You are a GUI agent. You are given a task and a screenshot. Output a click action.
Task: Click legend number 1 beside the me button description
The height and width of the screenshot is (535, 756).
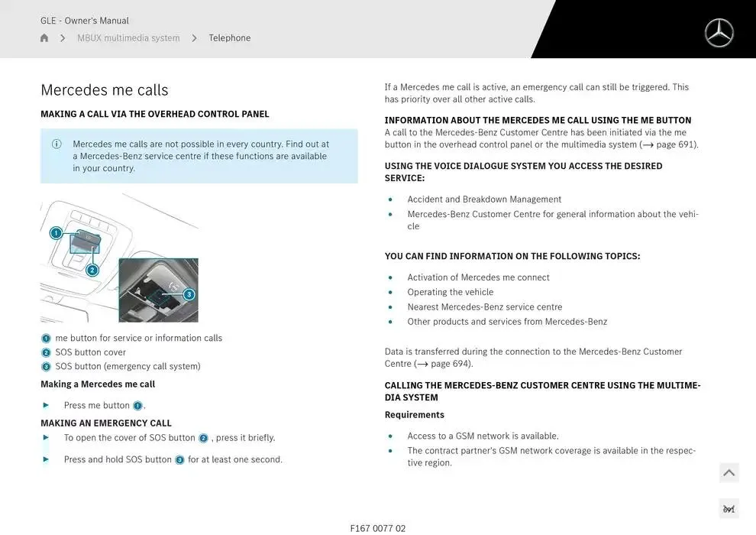(x=46, y=339)
